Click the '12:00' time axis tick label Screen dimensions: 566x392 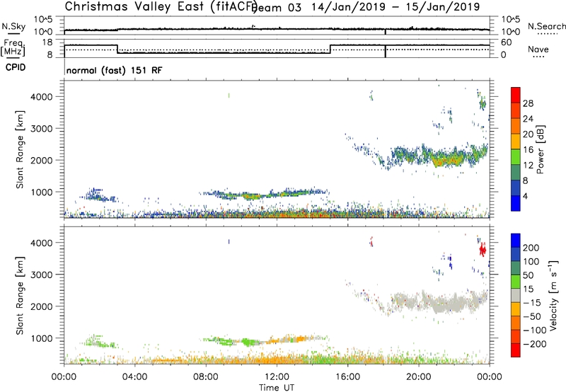[x=277, y=377]
